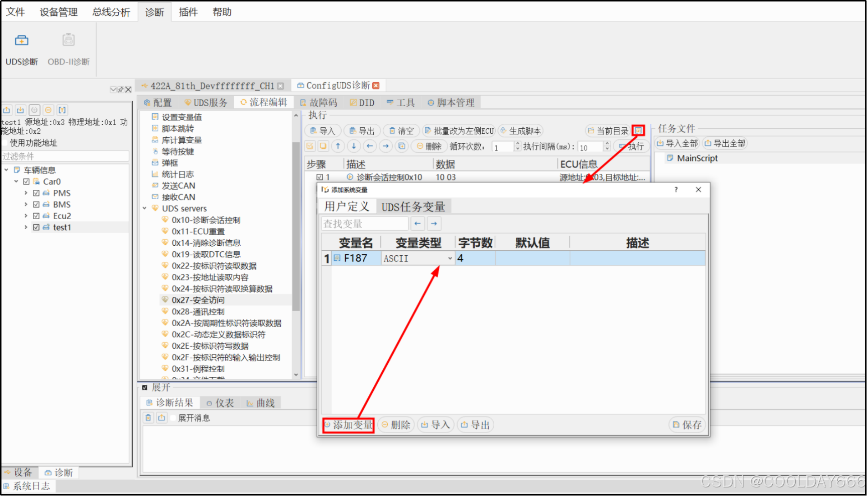Click the 添加变量 button
Image resolution: width=868 pixels, height=496 pixels.
[348, 425]
